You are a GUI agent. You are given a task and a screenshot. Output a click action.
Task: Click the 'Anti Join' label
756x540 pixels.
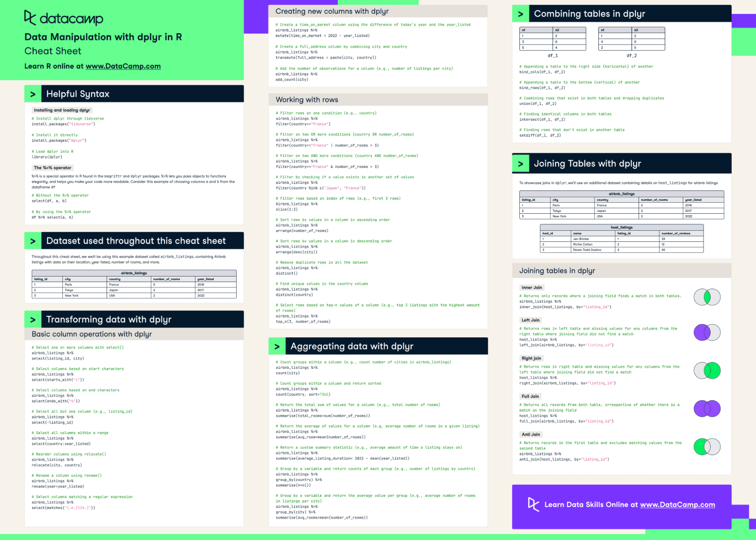point(531,434)
